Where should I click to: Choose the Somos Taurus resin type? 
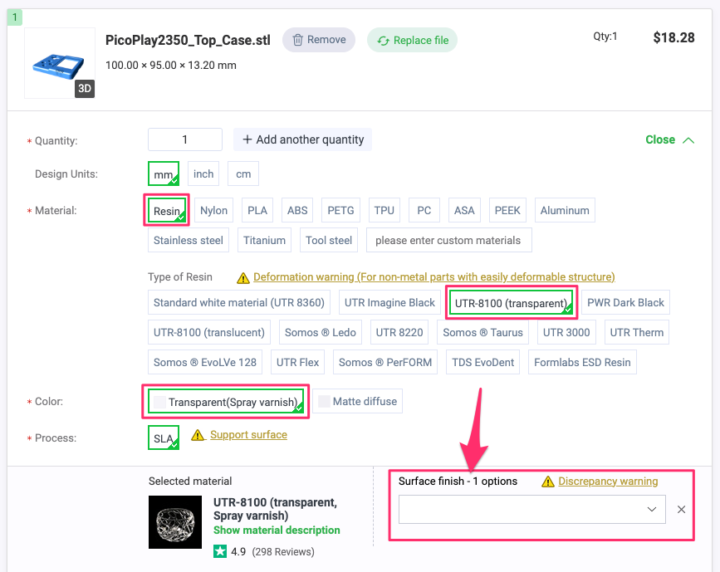click(480, 333)
